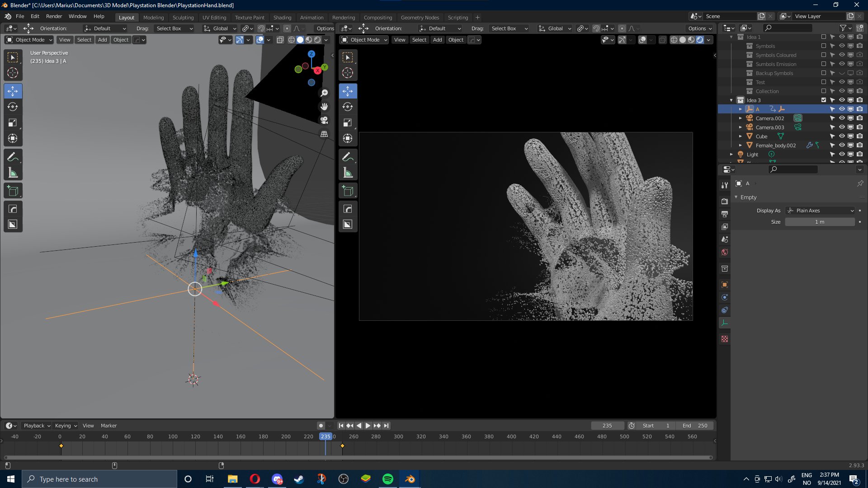Click Options button in right viewport header
Image resolution: width=868 pixels, height=488 pixels.
699,28
